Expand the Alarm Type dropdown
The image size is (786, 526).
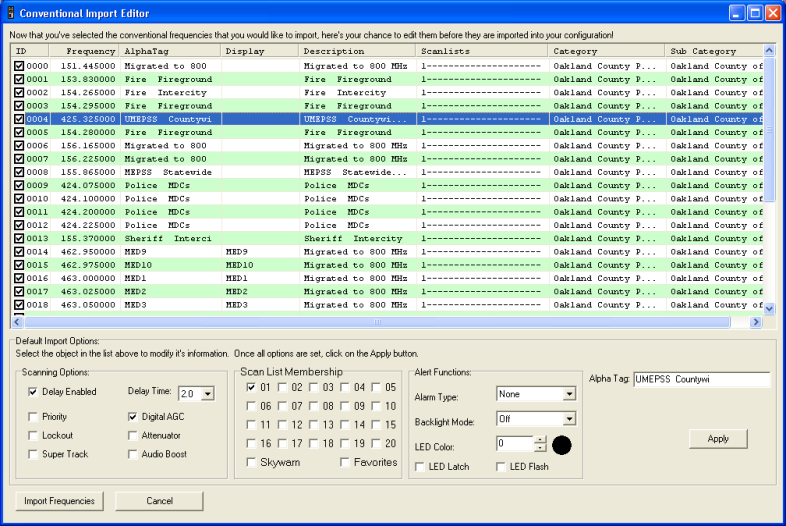click(x=569, y=395)
